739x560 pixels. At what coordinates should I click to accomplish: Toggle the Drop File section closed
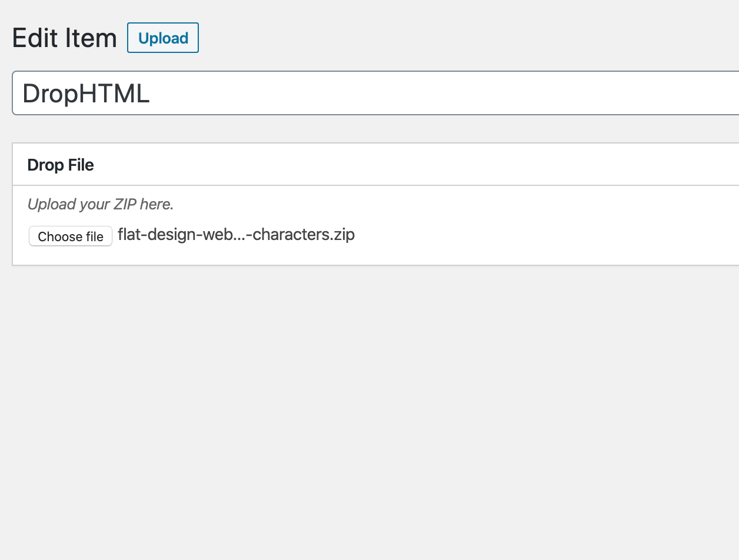tap(60, 165)
